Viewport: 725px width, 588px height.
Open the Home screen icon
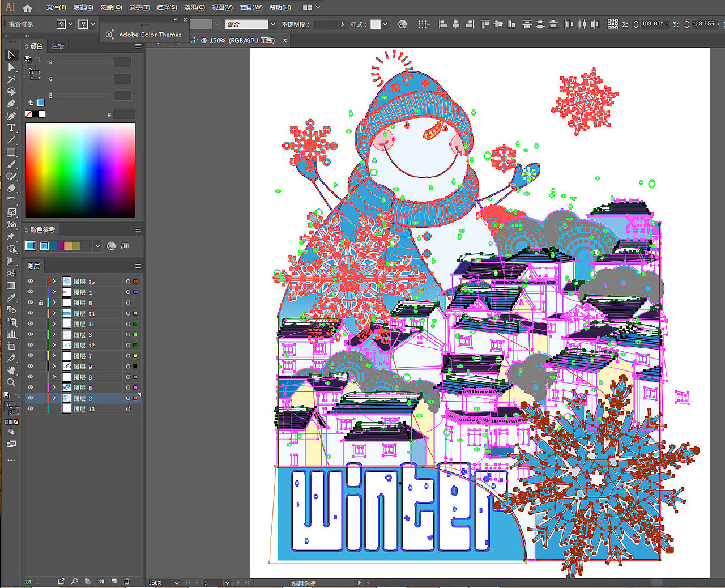[x=27, y=8]
